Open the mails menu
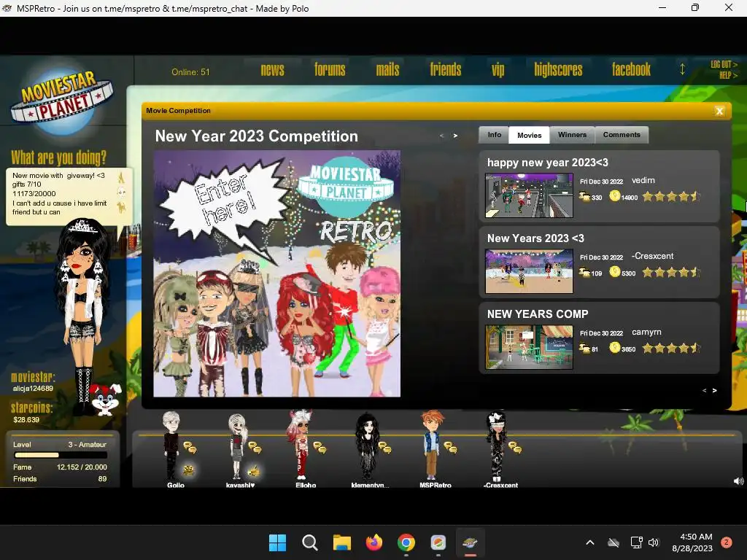Viewport: 747px width, 560px height. pos(387,70)
